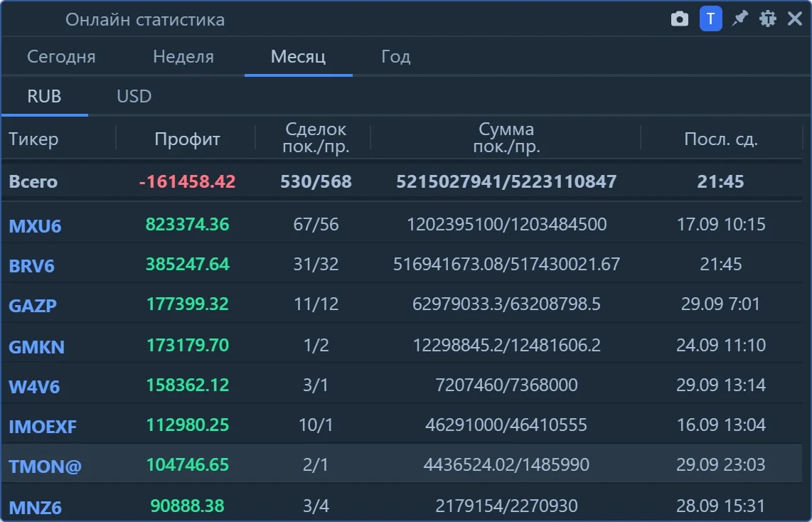Open the Год tab
The image size is (812, 522).
396,56
